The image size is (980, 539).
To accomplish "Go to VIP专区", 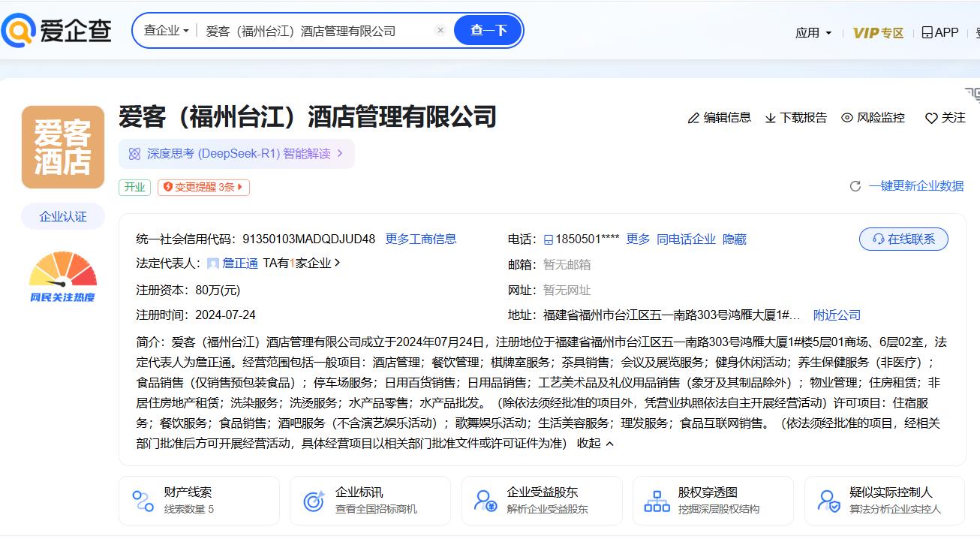I will pyautogui.click(x=878, y=33).
